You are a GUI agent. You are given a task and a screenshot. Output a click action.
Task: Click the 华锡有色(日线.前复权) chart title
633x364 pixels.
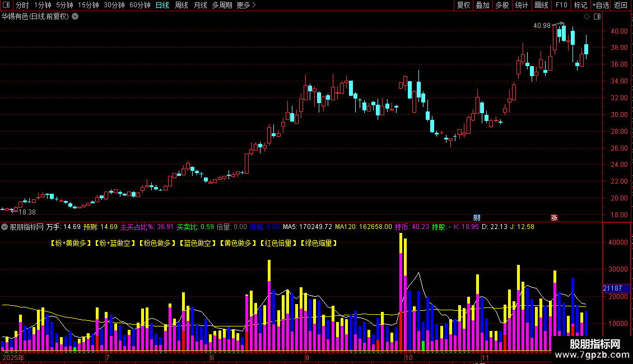[x=35, y=16]
